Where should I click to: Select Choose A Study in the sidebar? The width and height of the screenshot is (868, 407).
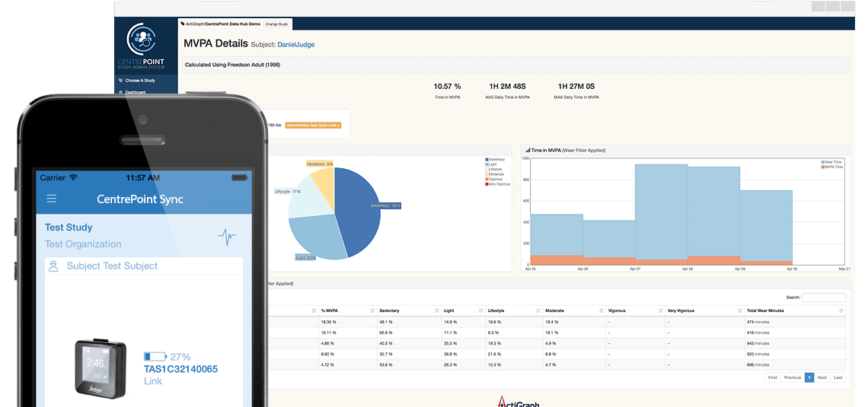140,81
